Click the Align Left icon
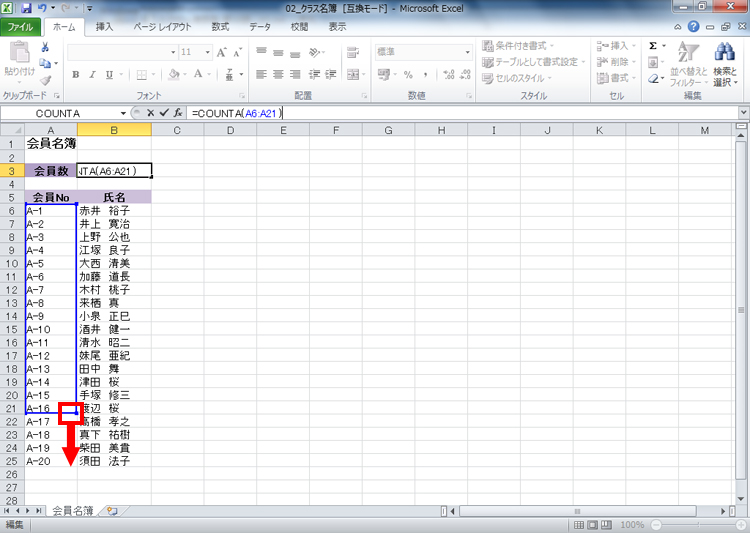Image resolution: width=750 pixels, height=533 pixels. (x=261, y=74)
